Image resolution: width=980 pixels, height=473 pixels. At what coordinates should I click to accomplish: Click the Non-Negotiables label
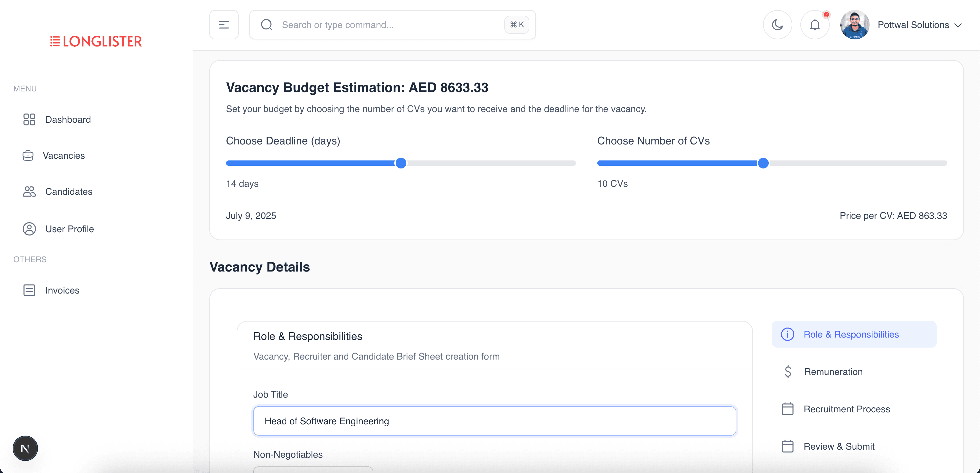tap(288, 454)
